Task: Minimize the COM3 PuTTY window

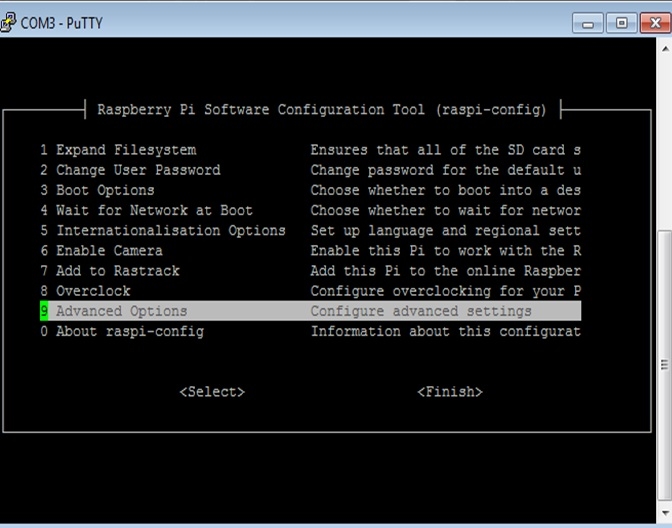Action: point(588,23)
